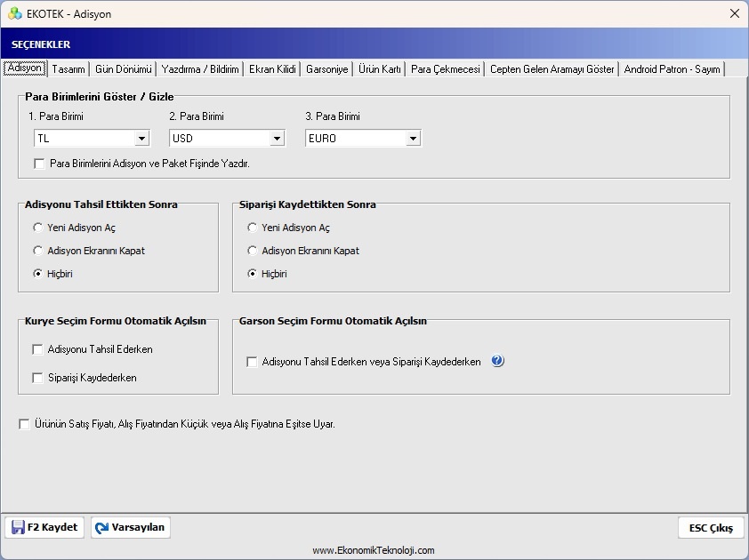Click the blue help icon beside Garson option
749x560 pixels.
[x=497, y=361]
